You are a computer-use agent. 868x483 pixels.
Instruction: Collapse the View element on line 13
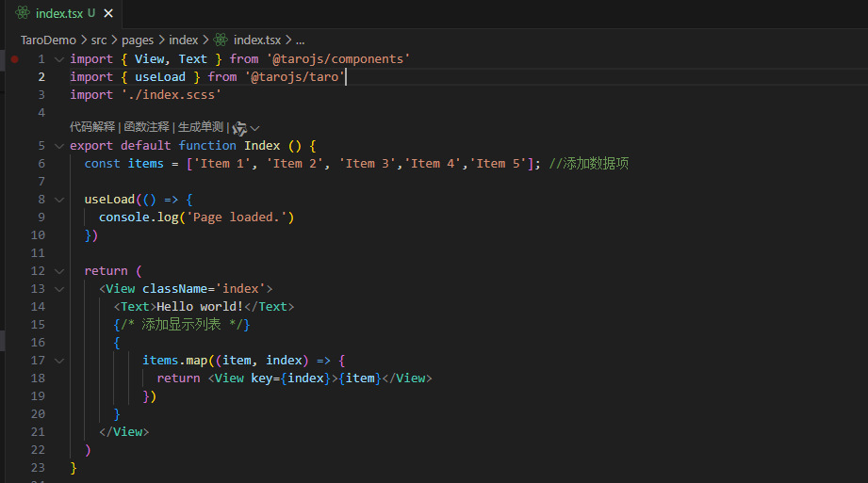click(59, 289)
